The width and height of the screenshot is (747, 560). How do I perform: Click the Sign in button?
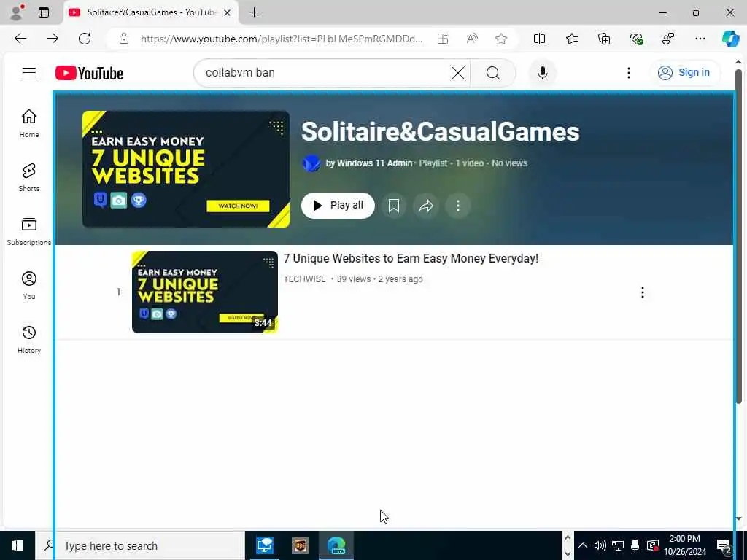coord(684,73)
